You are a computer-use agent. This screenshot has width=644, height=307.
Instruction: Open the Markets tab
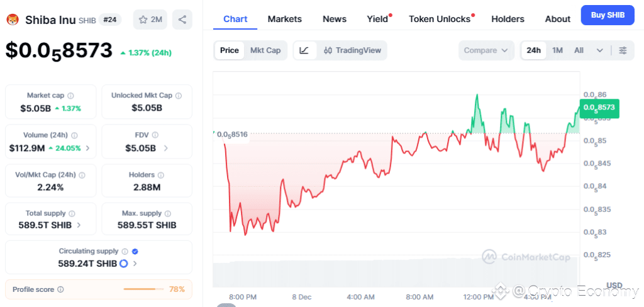[x=284, y=19]
